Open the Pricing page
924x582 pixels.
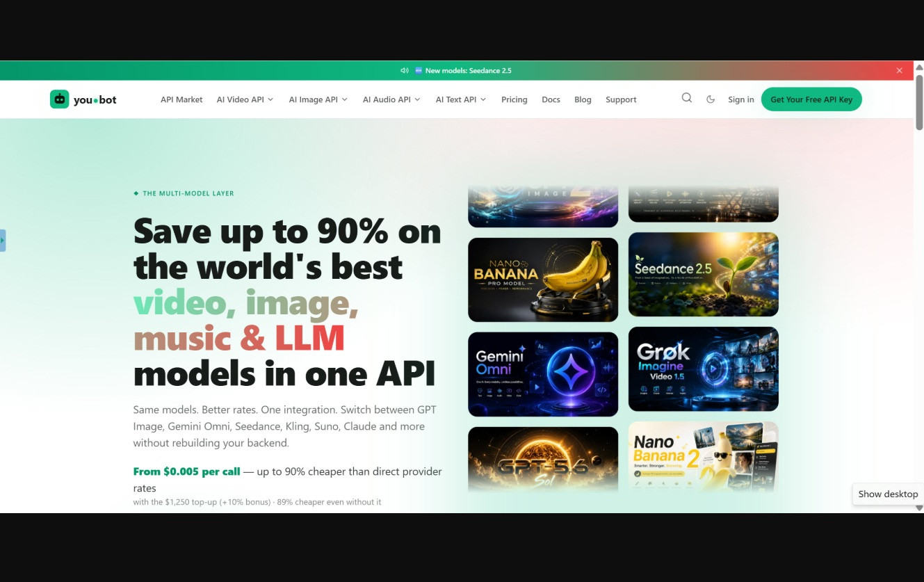(514, 99)
